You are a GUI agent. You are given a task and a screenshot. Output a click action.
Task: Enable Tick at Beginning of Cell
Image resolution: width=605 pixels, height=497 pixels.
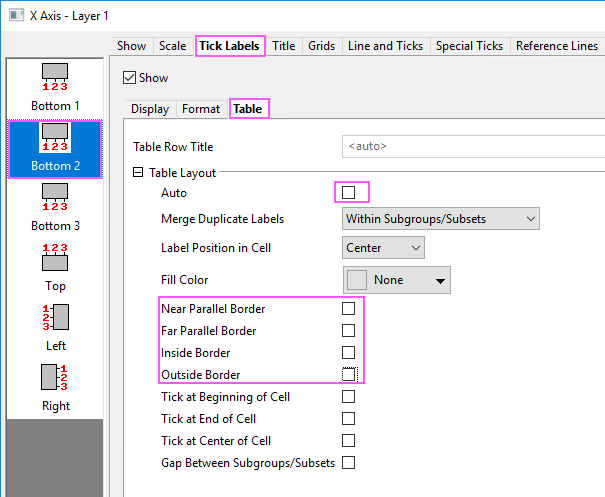click(348, 397)
